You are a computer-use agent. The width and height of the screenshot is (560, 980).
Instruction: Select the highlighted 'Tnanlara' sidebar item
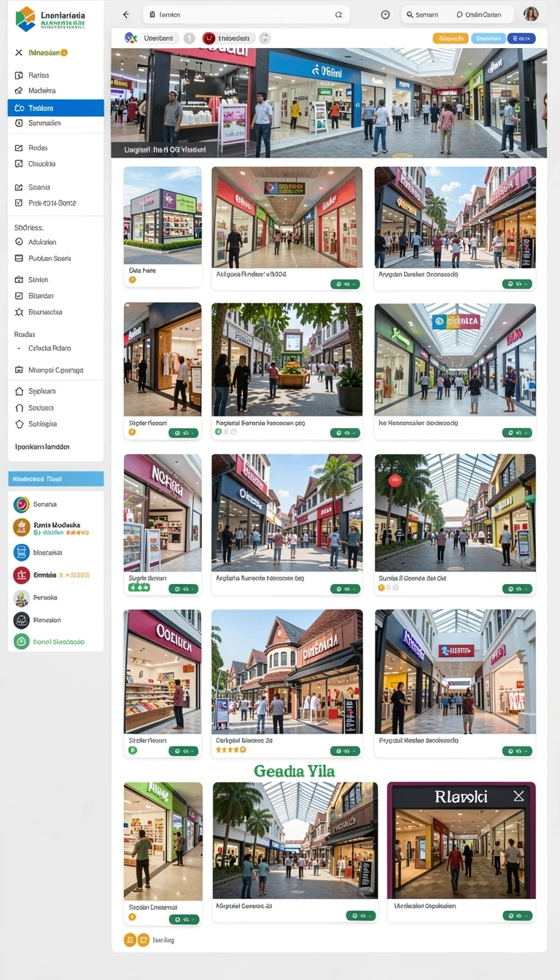pos(55,108)
